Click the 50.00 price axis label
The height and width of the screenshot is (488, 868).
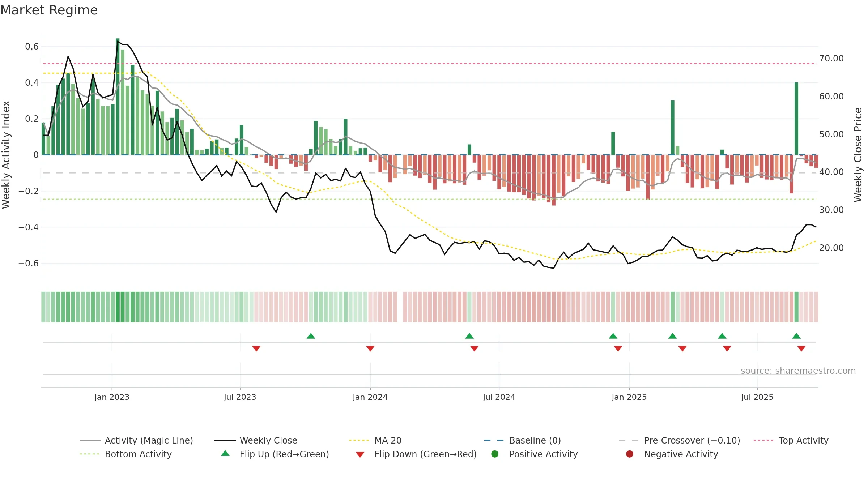(x=831, y=134)
